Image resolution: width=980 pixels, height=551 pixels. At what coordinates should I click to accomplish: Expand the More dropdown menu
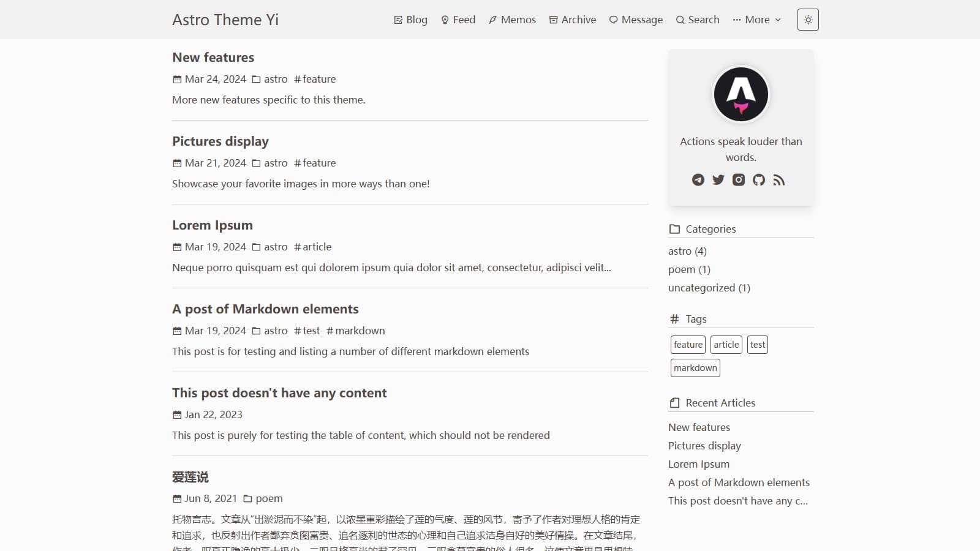click(x=757, y=20)
